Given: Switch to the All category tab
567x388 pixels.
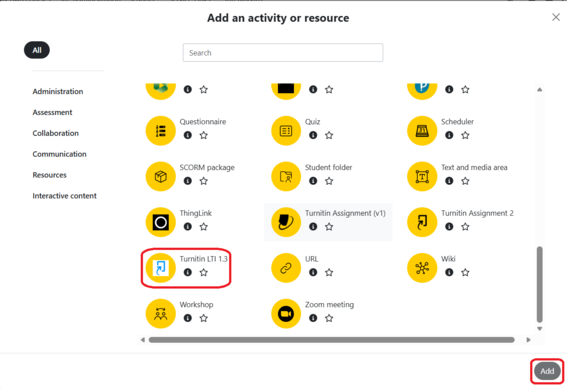Looking at the screenshot, I should (x=37, y=50).
